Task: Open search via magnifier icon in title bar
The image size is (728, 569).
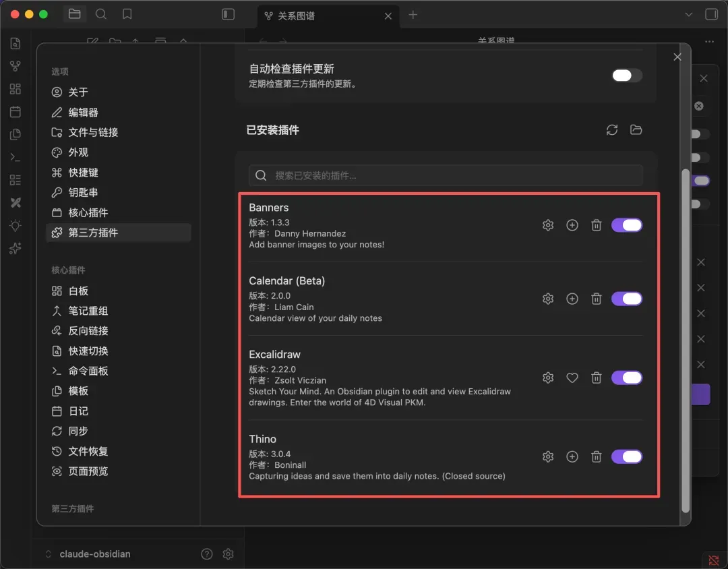Action: point(100,14)
